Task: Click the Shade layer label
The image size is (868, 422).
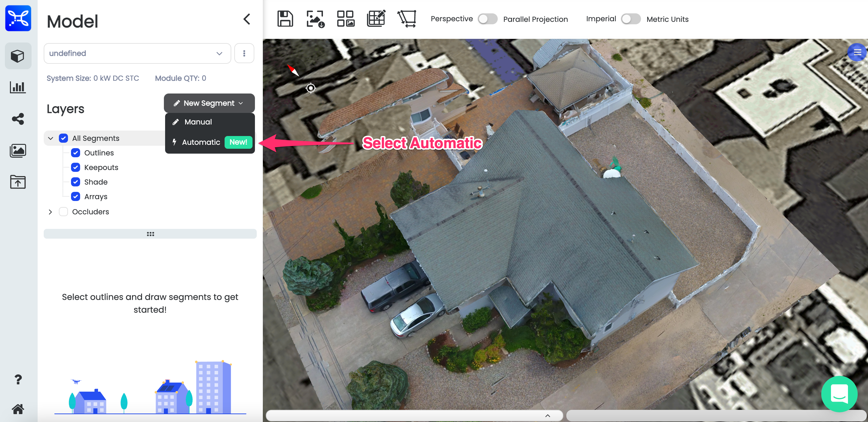Action: coord(96,182)
